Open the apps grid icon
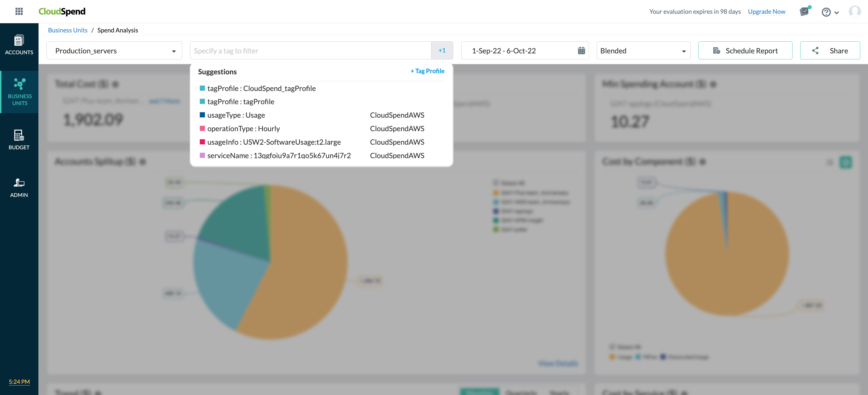 click(x=19, y=11)
